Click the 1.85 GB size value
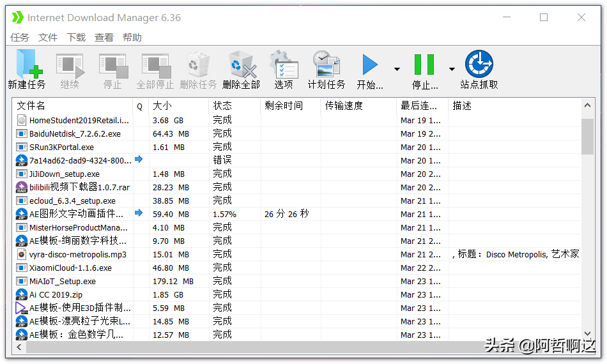Image resolution: width=607 pixels, height=364 pixels. 168,295
